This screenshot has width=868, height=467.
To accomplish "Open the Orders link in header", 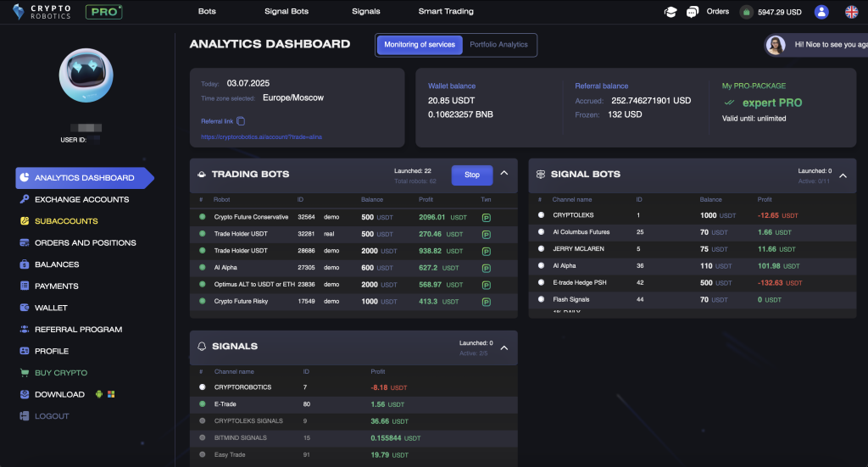I will [717, 11].
